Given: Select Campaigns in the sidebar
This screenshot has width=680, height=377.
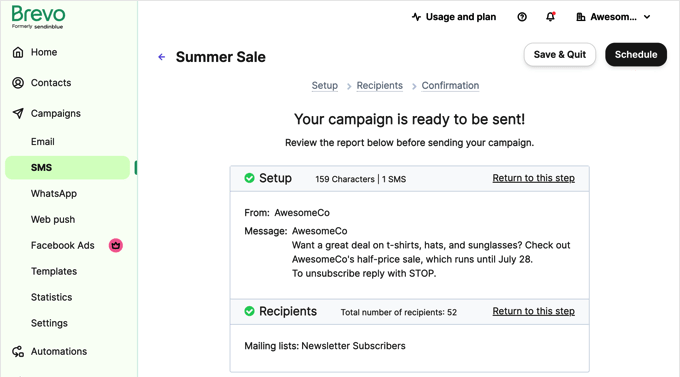Looking at the screenshot, I should pos(56,113).
